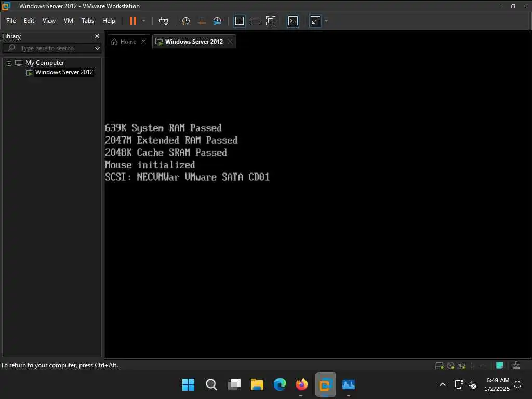The image size is (532, 399).
Task: Click the CD/DVD drive status icon
Action: (450, 365)
